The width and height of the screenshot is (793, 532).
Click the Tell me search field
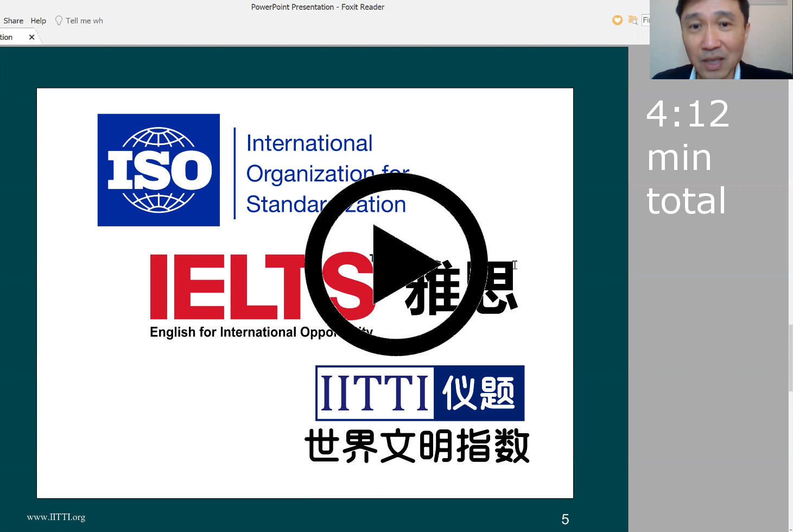[84, 21]
